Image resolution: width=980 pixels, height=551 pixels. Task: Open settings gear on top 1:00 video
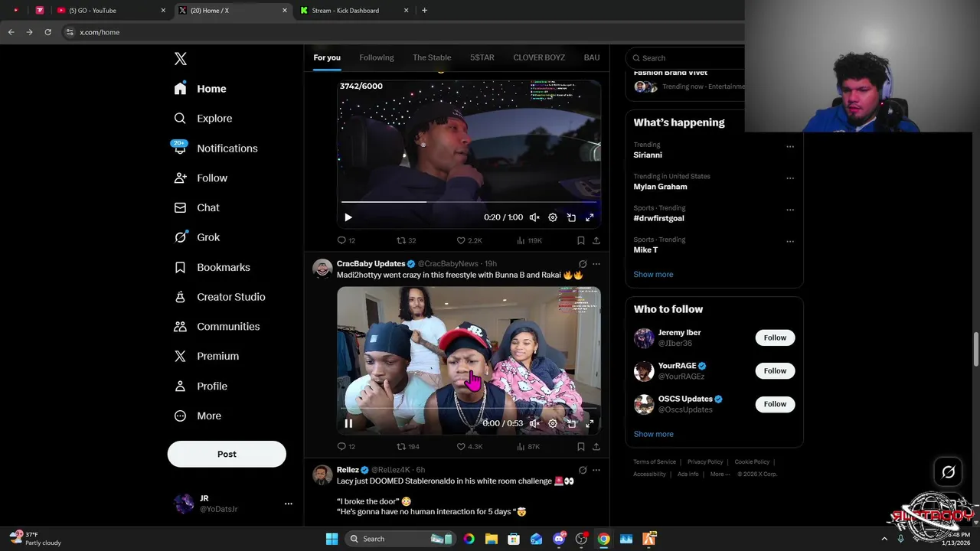click(553, 217)
